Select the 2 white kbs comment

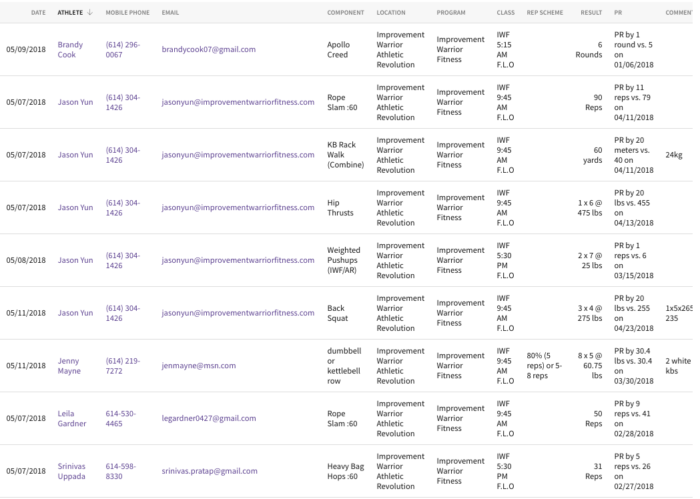[x=678, y=366]
